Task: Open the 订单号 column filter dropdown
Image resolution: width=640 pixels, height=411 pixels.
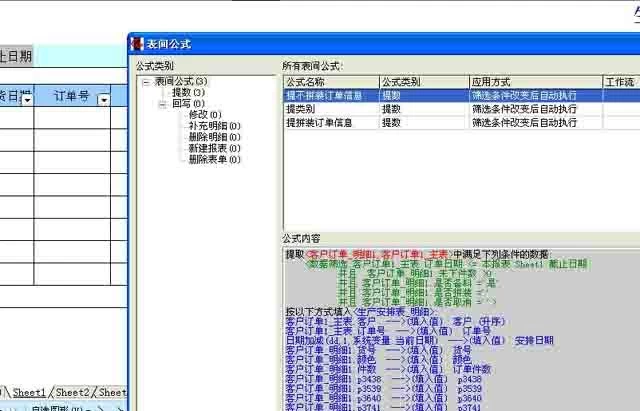Action: tap(104, 98)
